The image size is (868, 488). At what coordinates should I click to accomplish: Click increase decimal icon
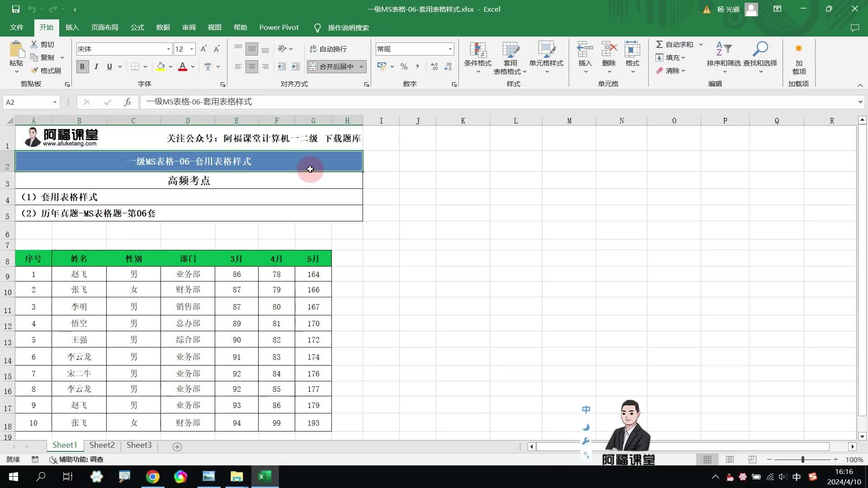click(x=434, y=66)
